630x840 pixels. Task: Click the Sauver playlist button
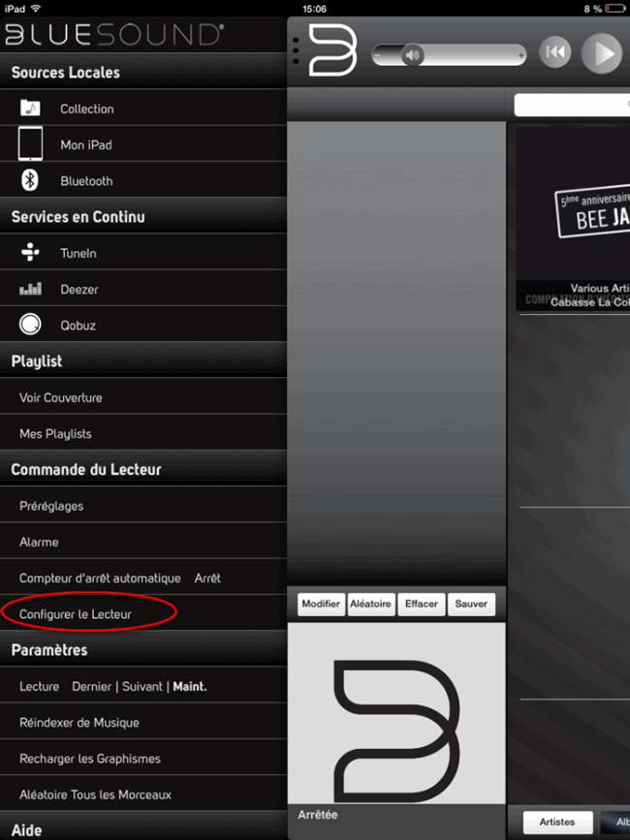[x=471, y=605]
